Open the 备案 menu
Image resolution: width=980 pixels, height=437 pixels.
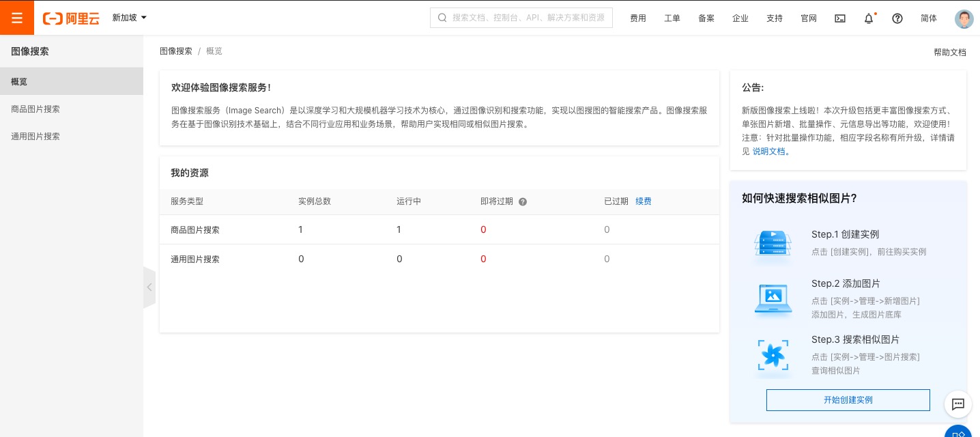706,18
